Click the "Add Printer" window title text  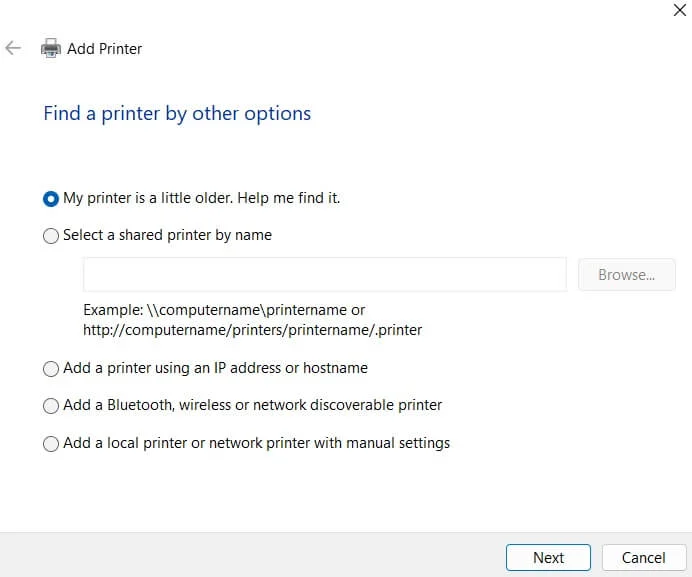coord(104,48)
